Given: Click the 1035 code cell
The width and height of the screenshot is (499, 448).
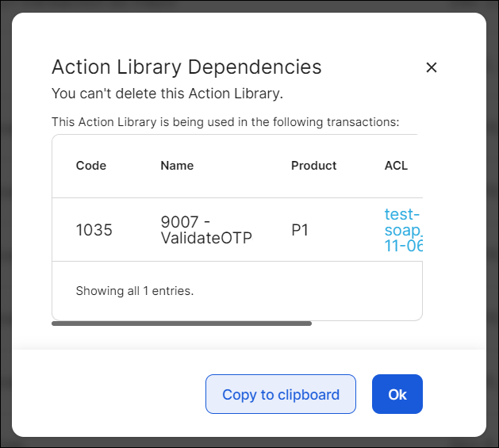Looking at the screenshot, I should [94, 230].
